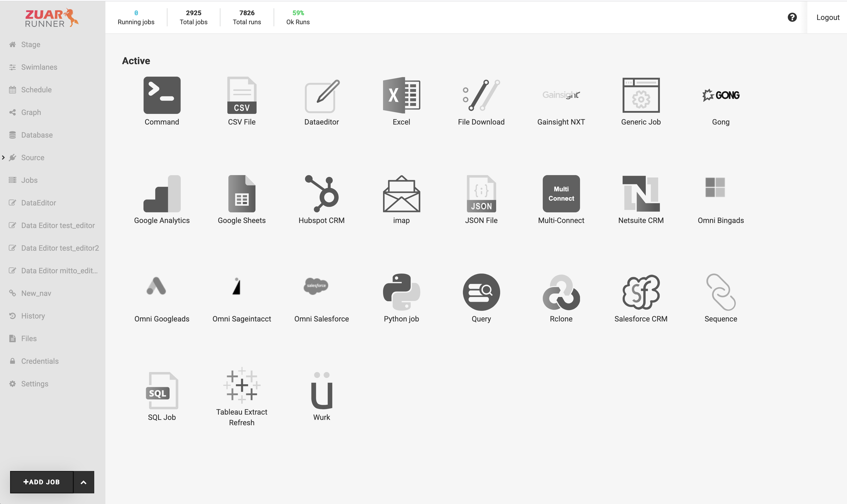Go to Credentials in the sidebar
847x504 pixels.
40,361
